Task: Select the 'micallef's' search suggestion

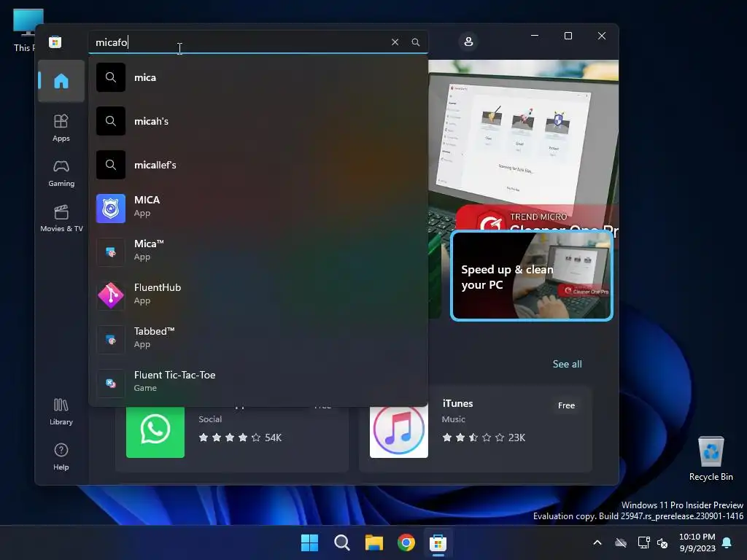Action: click(x=258, y=165)
